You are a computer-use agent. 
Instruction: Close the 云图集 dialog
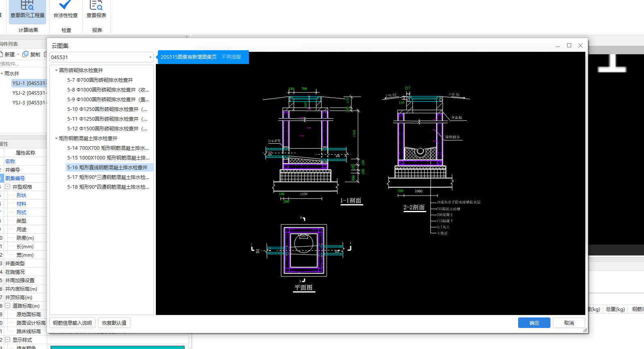[x=580, y=46]
